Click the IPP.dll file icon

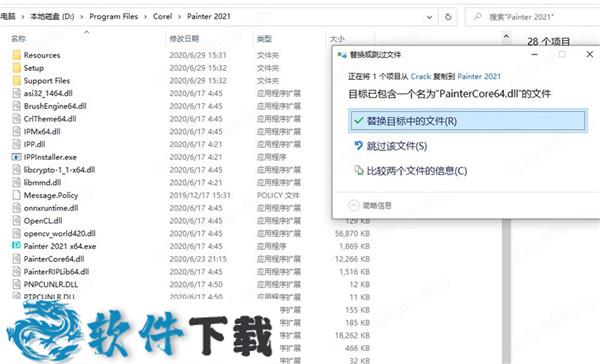[16, 144]
